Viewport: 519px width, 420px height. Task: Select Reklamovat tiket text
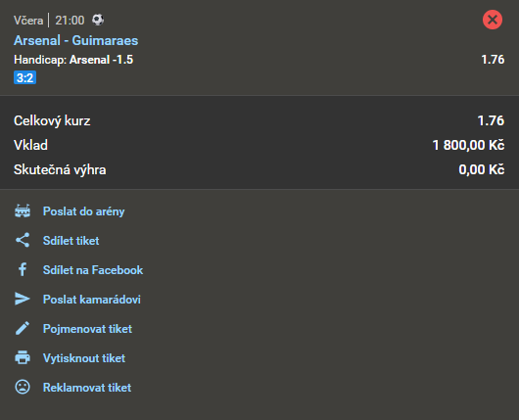point(87,388)
